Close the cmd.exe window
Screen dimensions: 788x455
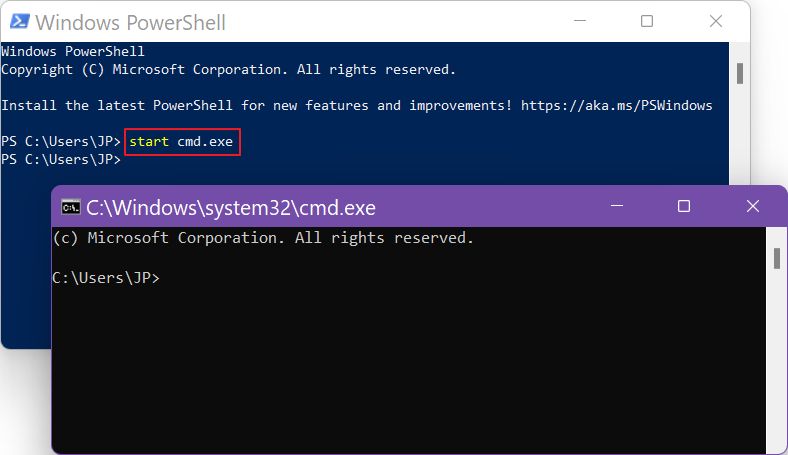coord(752,206)
